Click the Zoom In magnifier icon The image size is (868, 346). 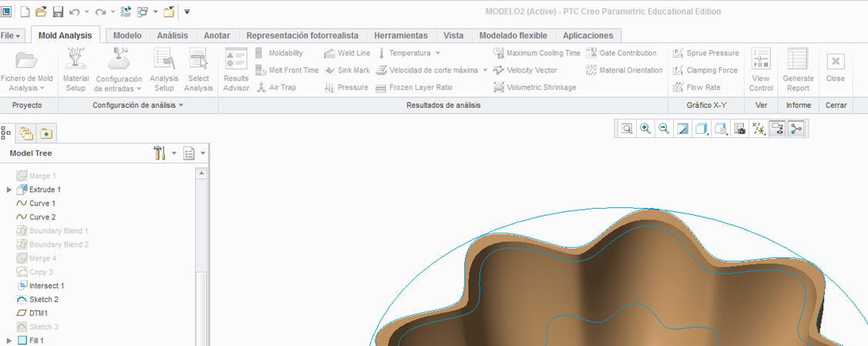[645, 129]
